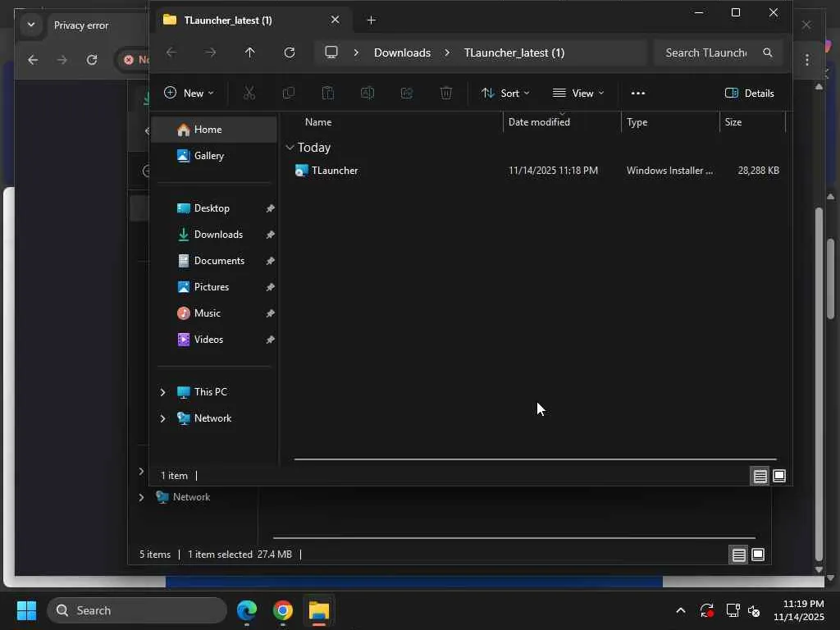The width and height of the screenshot is (840, 630).
Task: Click the Cut scissors icon
Action: click(249, 94)
